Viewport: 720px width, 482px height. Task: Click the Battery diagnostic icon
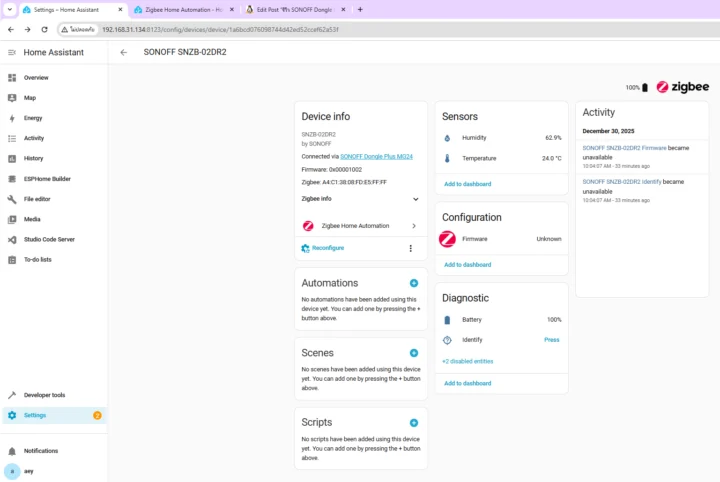[447, 320]
